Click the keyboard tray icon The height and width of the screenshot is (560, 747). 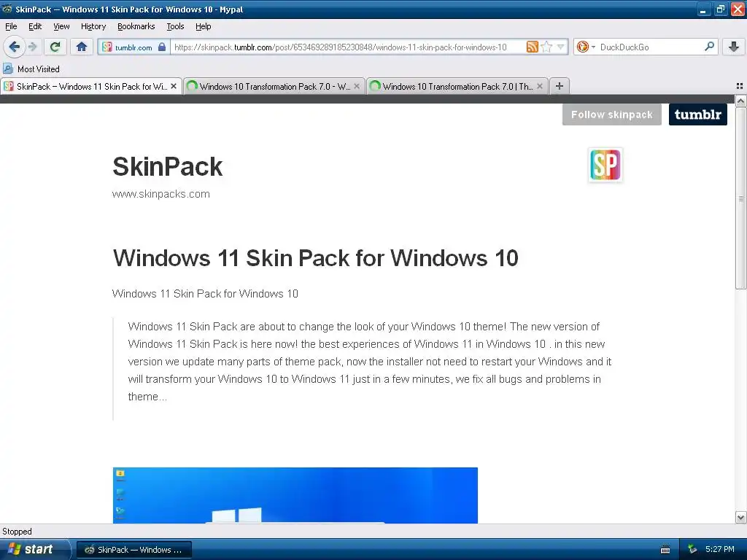pos(665,550)
